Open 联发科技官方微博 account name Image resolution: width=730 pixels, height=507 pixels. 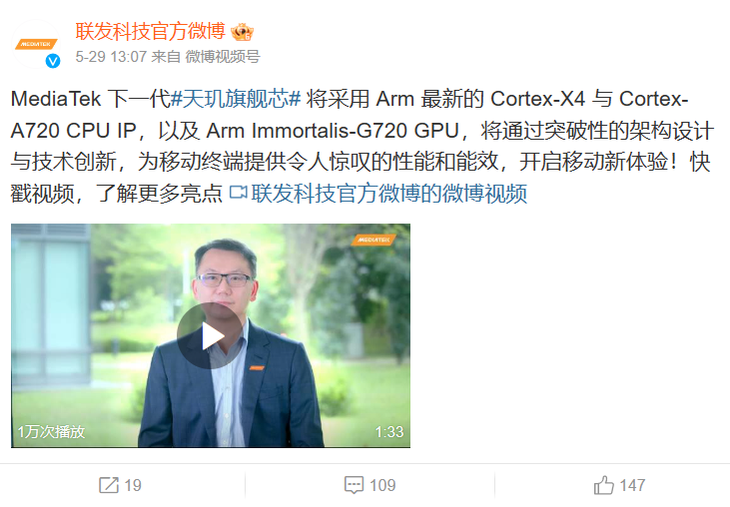point(150,31)
